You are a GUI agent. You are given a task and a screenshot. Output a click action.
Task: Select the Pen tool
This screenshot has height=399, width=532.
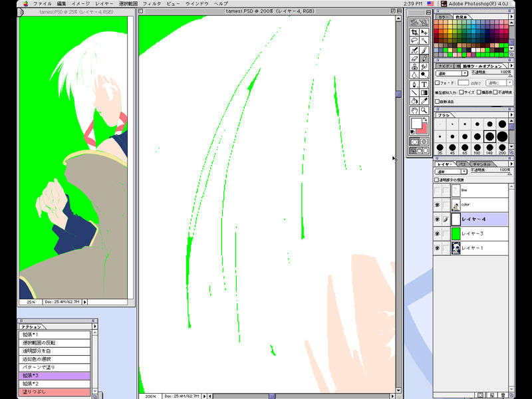pyautogui.click(x=414, y=84)
